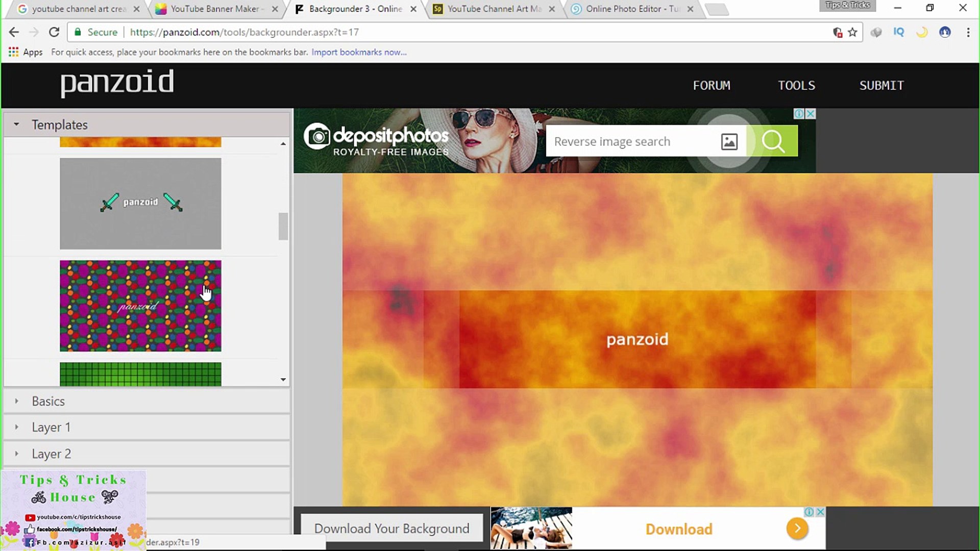This screenshot has width=980, height=551.
Task: Click the image upload icon in ad
Action: (x=729, y=141)
